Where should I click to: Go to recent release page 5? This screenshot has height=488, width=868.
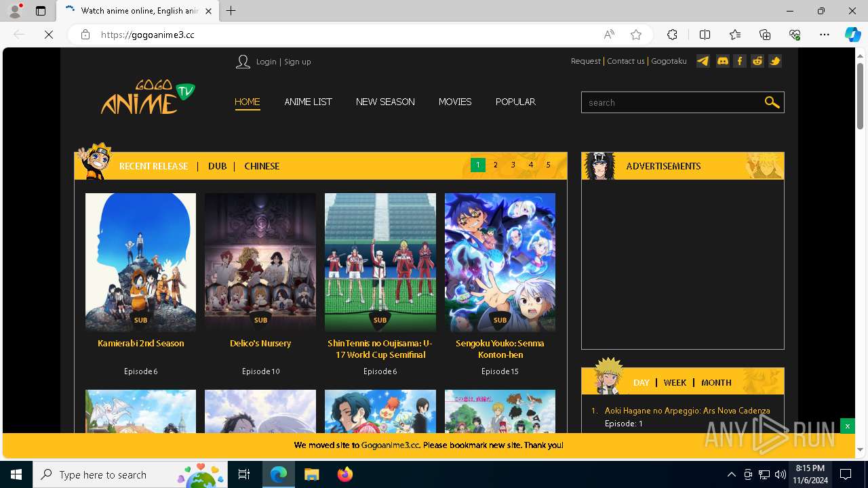[548, 165]
